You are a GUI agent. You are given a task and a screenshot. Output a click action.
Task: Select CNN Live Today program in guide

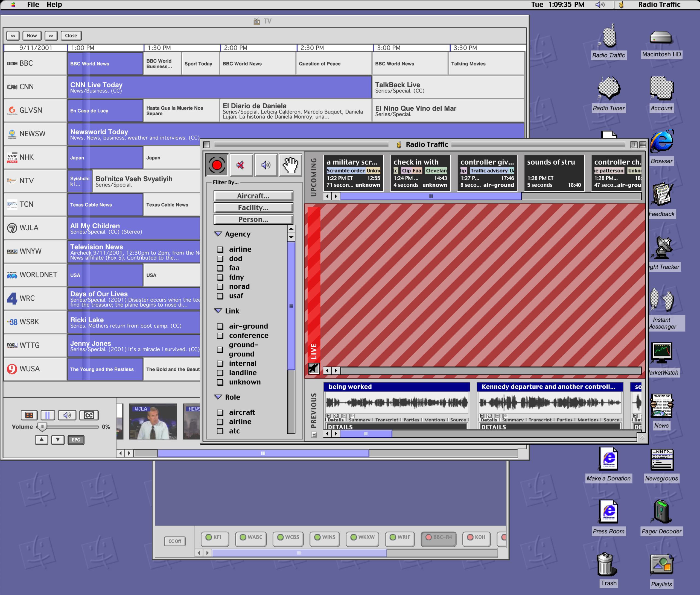tap(220, 87)
